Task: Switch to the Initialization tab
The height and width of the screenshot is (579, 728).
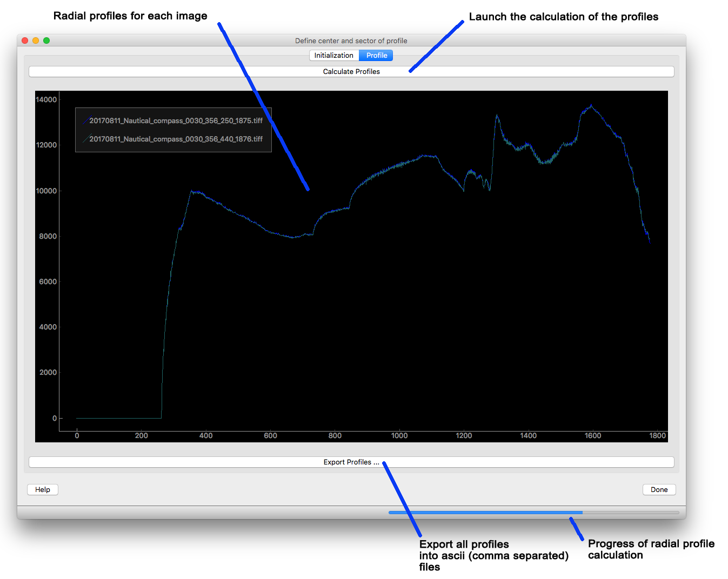Action: 333,55
